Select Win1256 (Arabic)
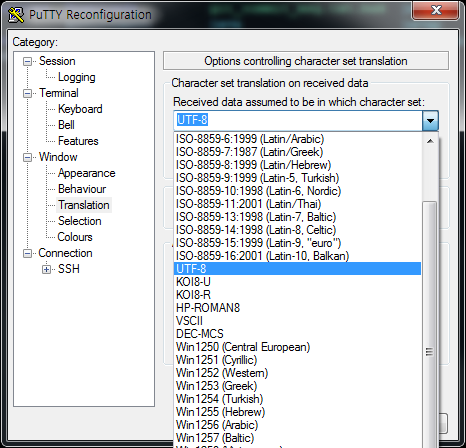Image resolution: width=466 pixels, height=448 pixels. click(x=297, y=425)
